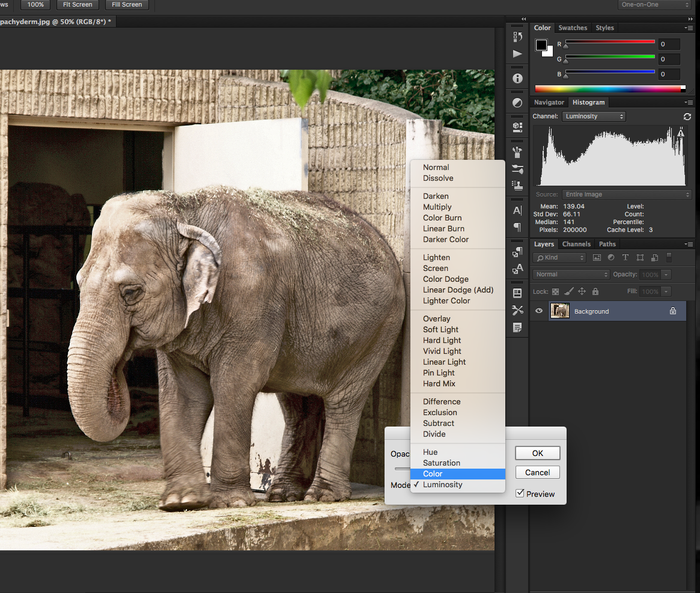Hide the Background layer visibility
Screen dimensions: 700x593
(538, 311)
